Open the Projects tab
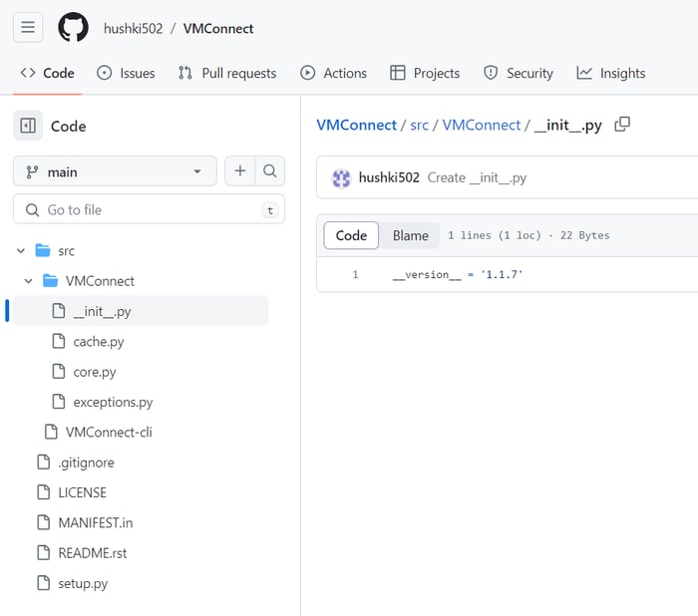 [425, 73]
